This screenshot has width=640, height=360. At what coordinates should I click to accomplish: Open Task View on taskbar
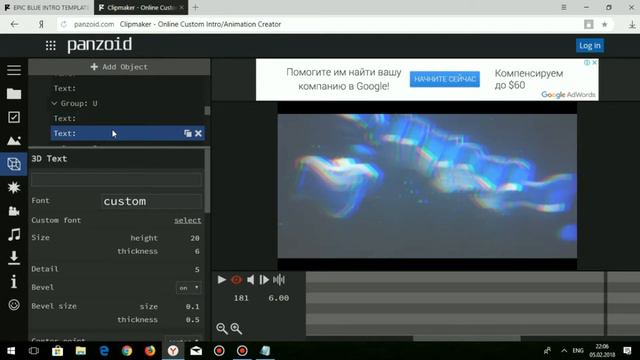(x=34, y=351)
